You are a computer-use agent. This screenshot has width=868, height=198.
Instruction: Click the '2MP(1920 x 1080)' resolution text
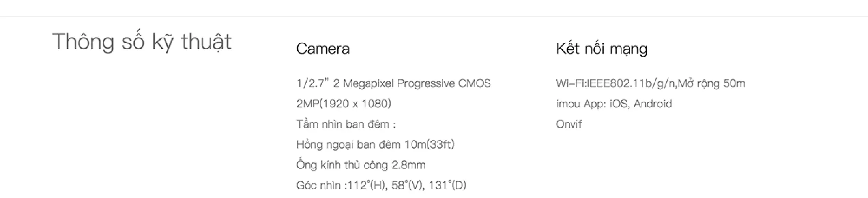344,104
